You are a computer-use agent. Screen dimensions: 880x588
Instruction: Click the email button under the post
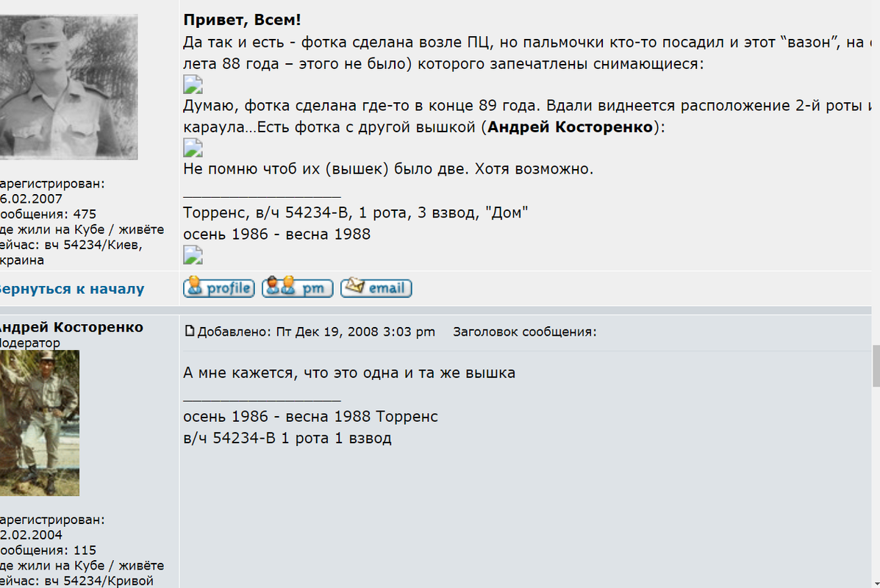click(x=376, y=288)
